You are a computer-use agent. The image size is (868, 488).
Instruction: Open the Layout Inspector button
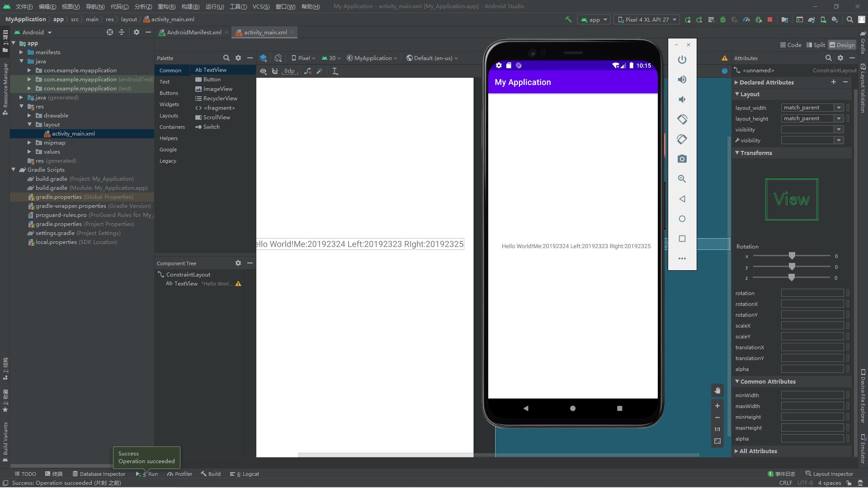[x=829, y=474]
